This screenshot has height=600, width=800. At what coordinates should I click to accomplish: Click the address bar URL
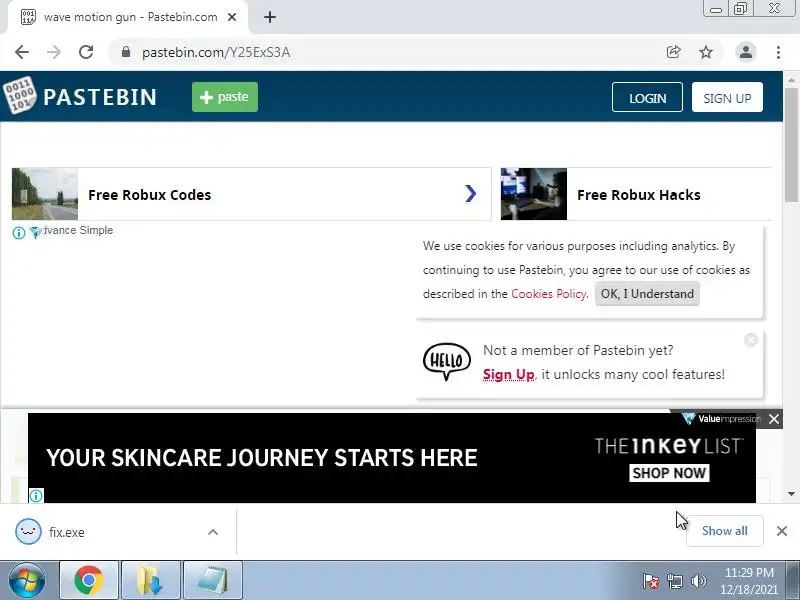216,52
